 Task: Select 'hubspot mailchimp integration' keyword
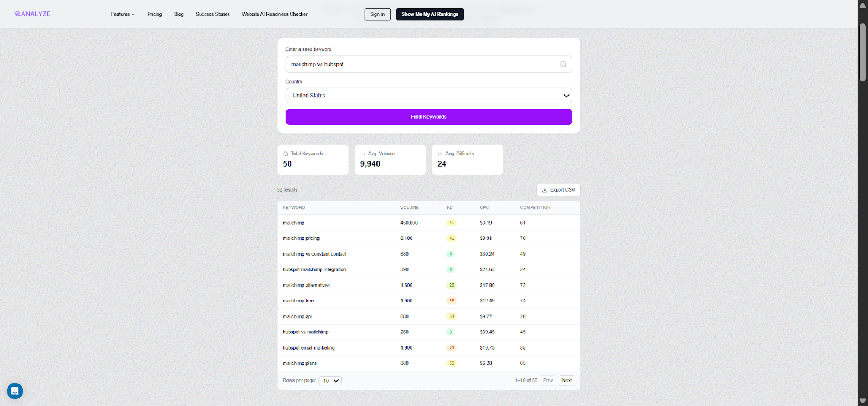(x=314, y=269)
